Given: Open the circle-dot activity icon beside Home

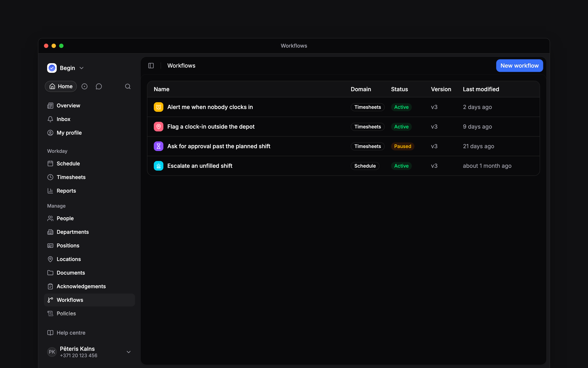Looking at the screenshot, I should click(x=84, y=86).
